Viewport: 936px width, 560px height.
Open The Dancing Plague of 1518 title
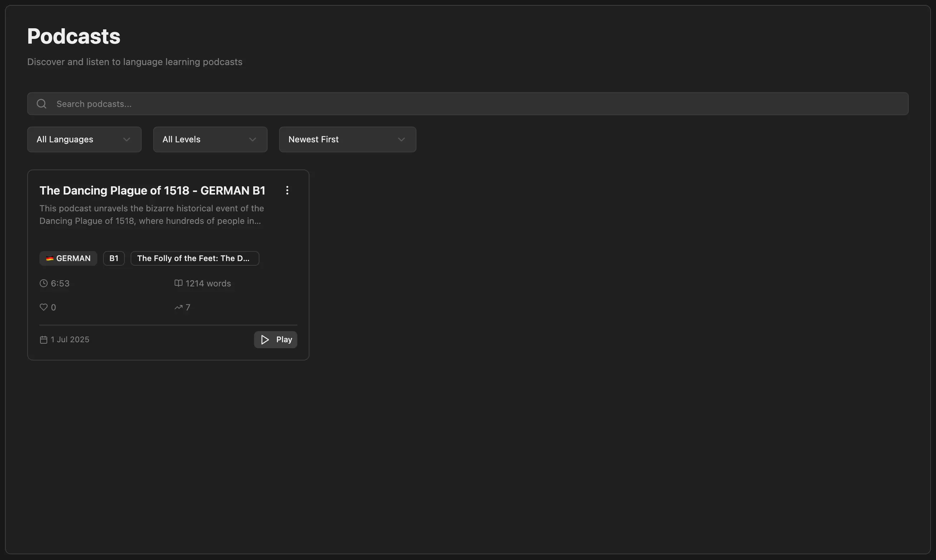(x=152, y=191)
